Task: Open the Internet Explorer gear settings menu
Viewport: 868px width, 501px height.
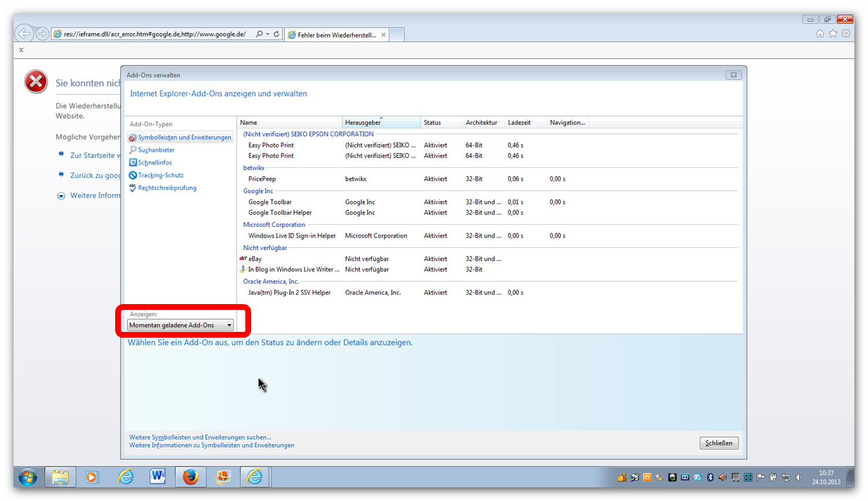Action: coord(846,34)
